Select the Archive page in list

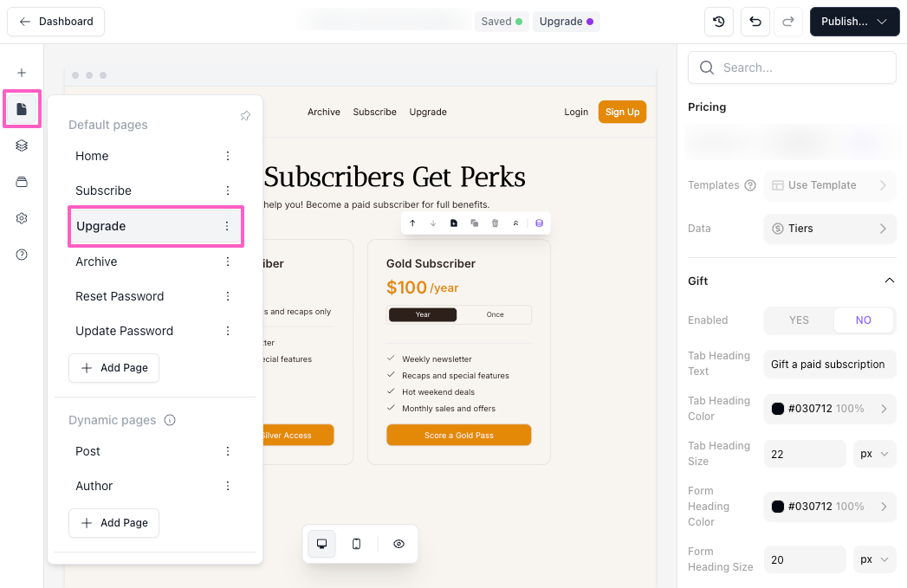click(x=96, y=262)
